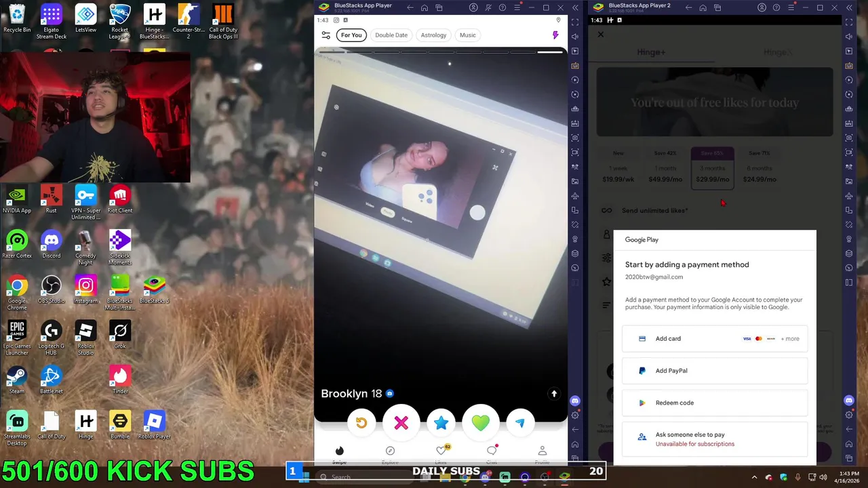Image resolution: width=868 pixels, height=488 pixels.
Task: Click volume icon in first BlueStacks sidebar
Action: (575, 37)
